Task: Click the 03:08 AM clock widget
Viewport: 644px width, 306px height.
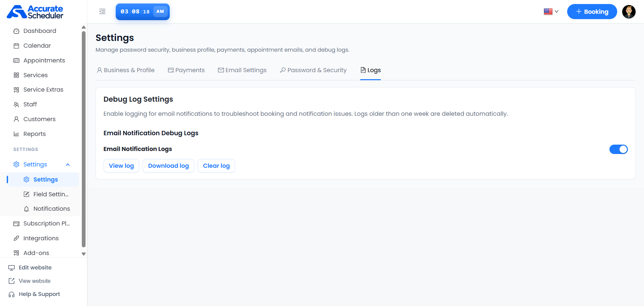Action: click(143, 12)
